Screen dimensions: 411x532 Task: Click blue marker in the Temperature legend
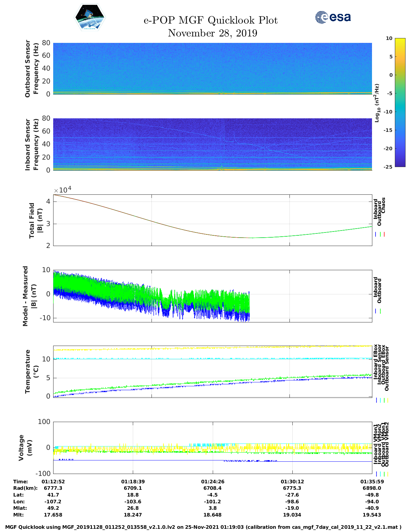point(377,400)
